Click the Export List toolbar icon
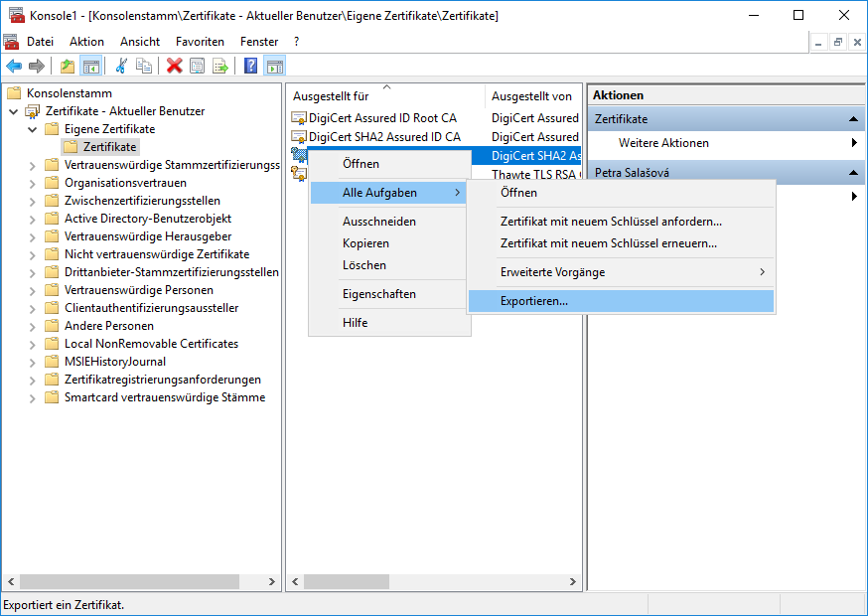The height and width of the screenshot is (616, 868). pyautogui.click(x=220, y=67)
